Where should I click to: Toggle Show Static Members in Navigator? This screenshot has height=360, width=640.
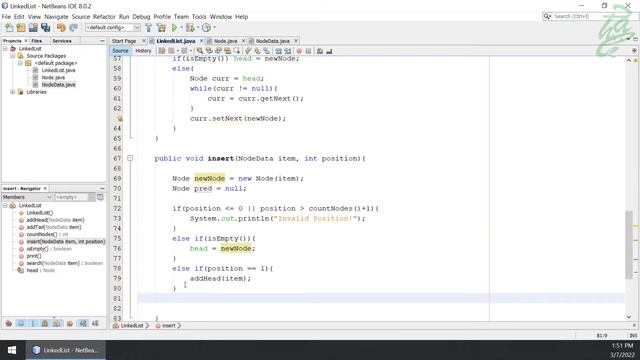pos(33,324)
